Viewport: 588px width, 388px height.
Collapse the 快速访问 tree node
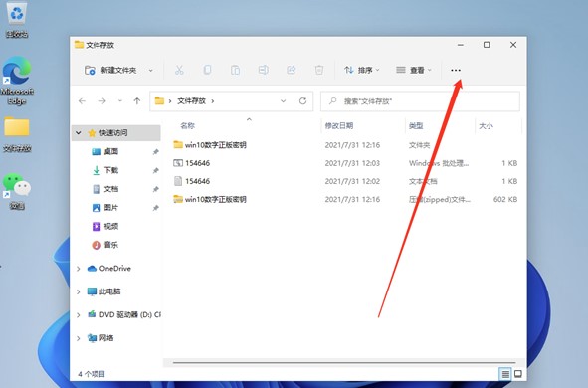79,133
